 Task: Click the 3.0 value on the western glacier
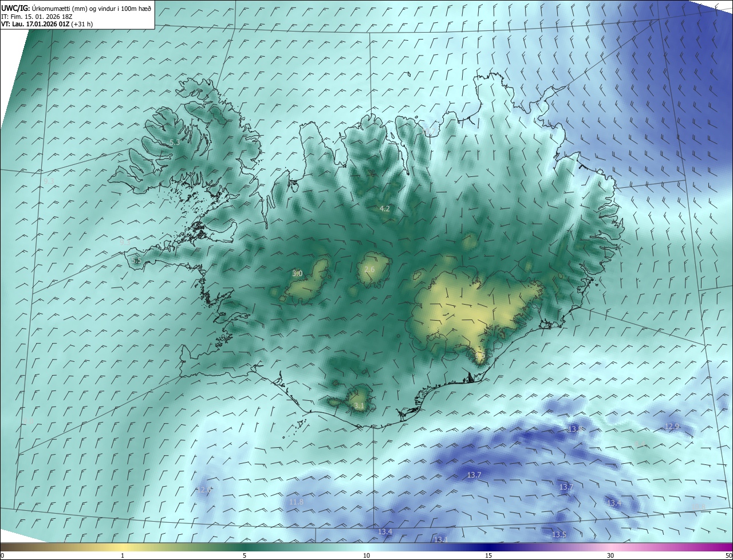coord(297,274)
